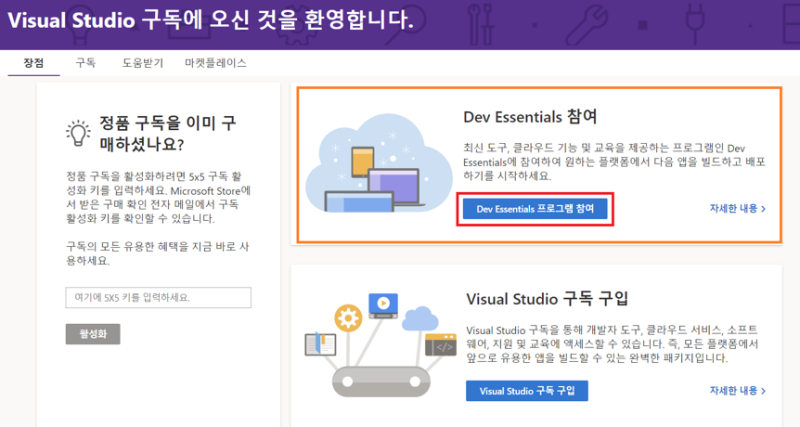Open 자세한 내용 link for Dev Essentials
Viewport: 800px width, 427px height.
click(x=737, y=209)
